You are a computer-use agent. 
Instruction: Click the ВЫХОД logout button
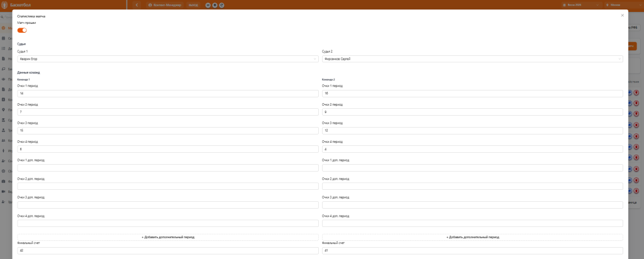[193, 5]
